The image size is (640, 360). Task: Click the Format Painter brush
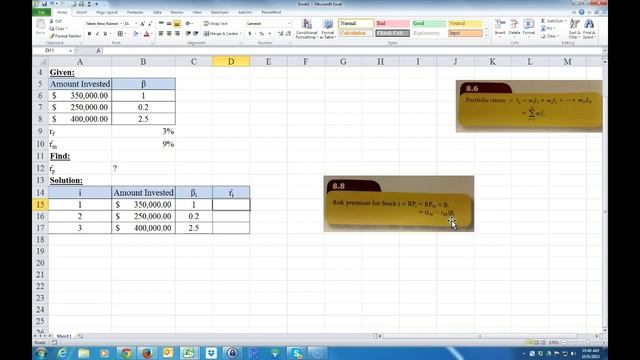52,36
